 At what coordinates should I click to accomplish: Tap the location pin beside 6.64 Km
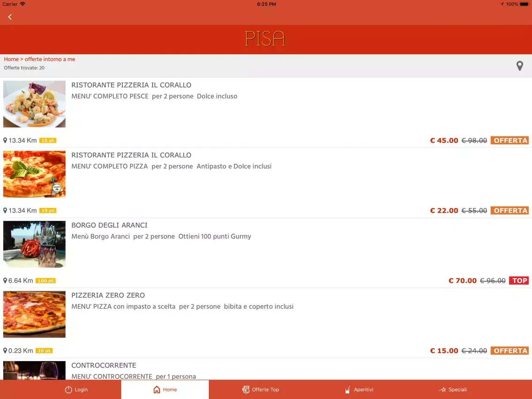pyautogui.click(x=5, y=281)
